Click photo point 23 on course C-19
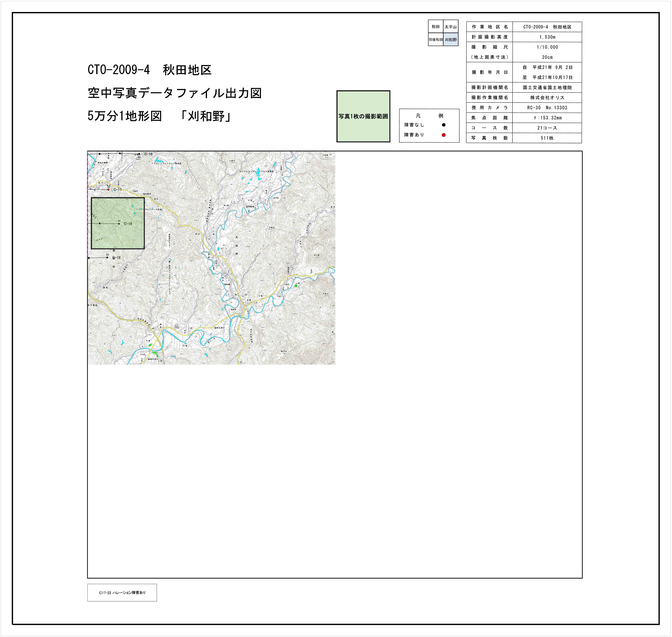This screenshot has width=672, height=637. (107, 257)
